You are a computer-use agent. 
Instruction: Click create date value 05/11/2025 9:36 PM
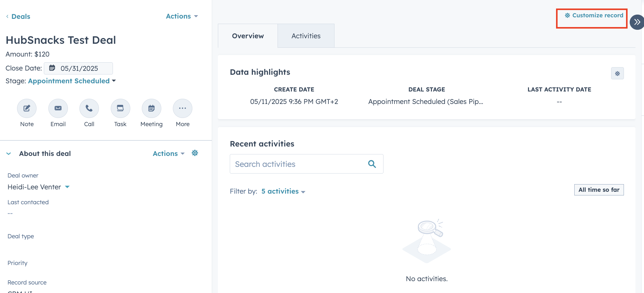[294, 102]
